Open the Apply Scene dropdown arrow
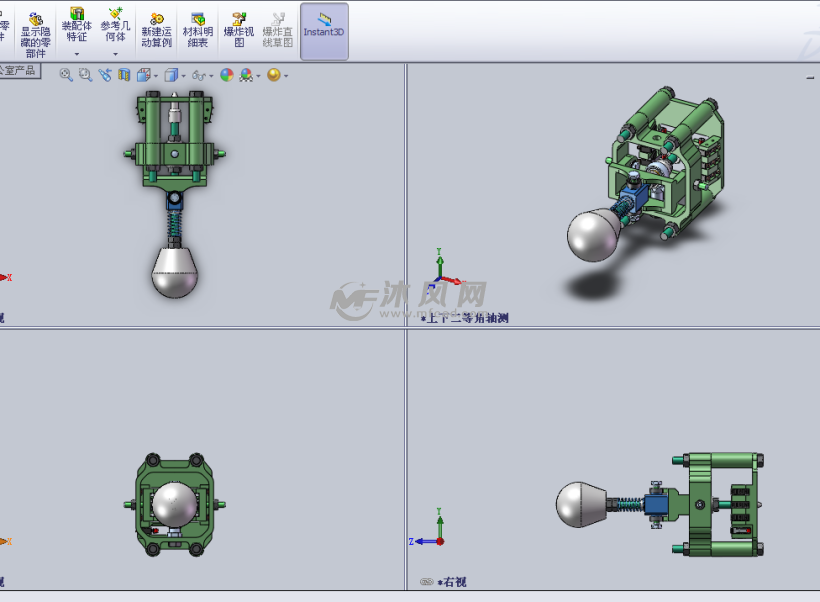 pyautogui.click(x=258, y=76)
